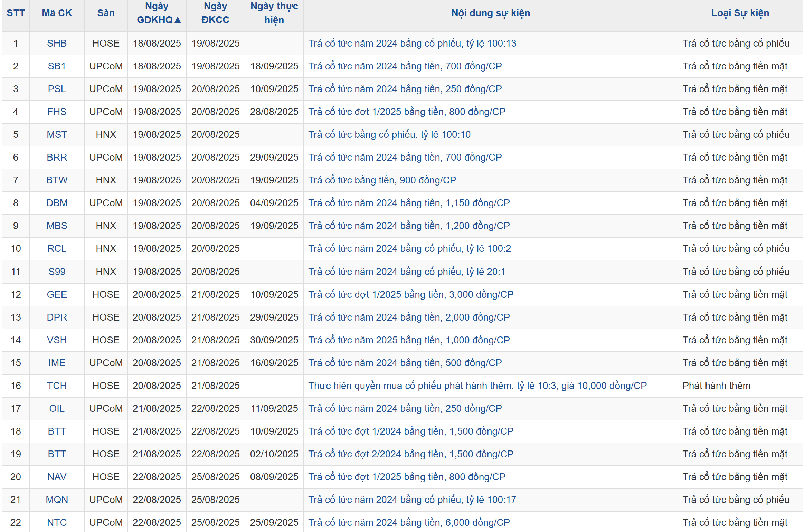805x532 pixels.
Task: Click the Ngày thực hiện column header
Action: pos(274,13)
